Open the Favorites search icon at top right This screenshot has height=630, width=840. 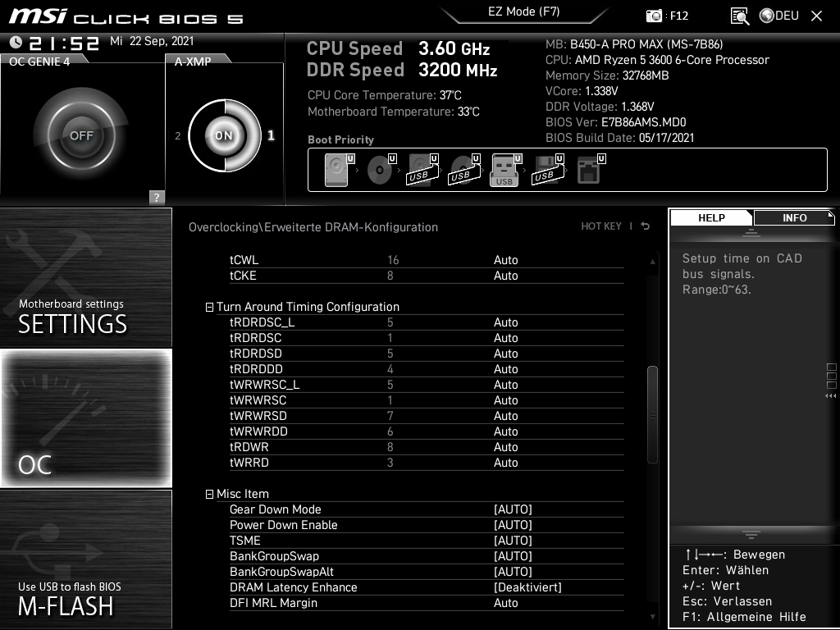click(739, 15)
